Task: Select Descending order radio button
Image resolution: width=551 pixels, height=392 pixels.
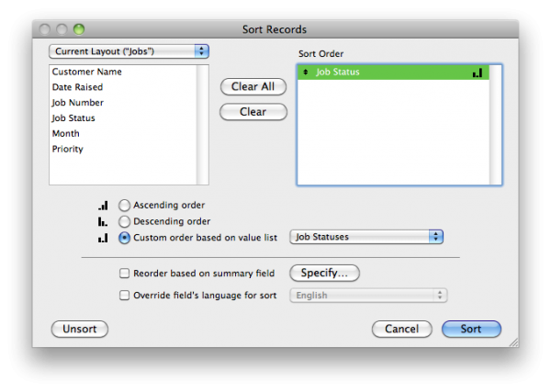Action: pos(124,221)
